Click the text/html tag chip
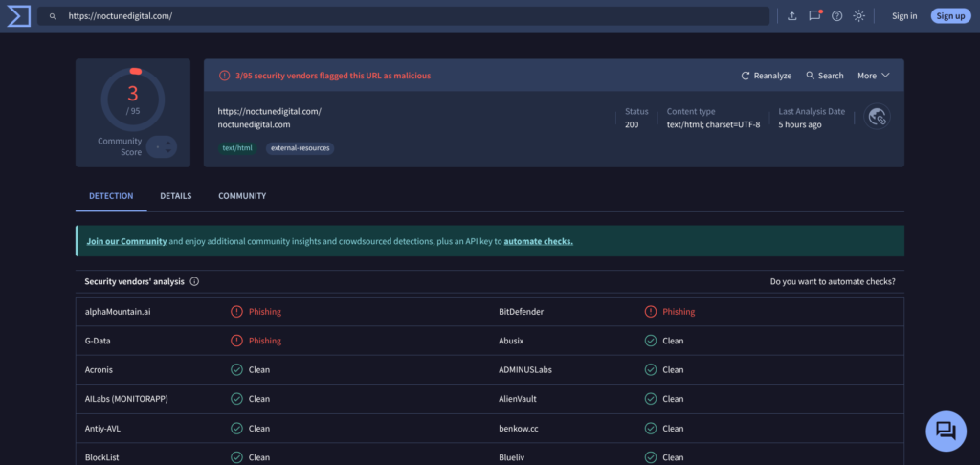Screen dimensions: 980x465 click(x=237, y=148)
